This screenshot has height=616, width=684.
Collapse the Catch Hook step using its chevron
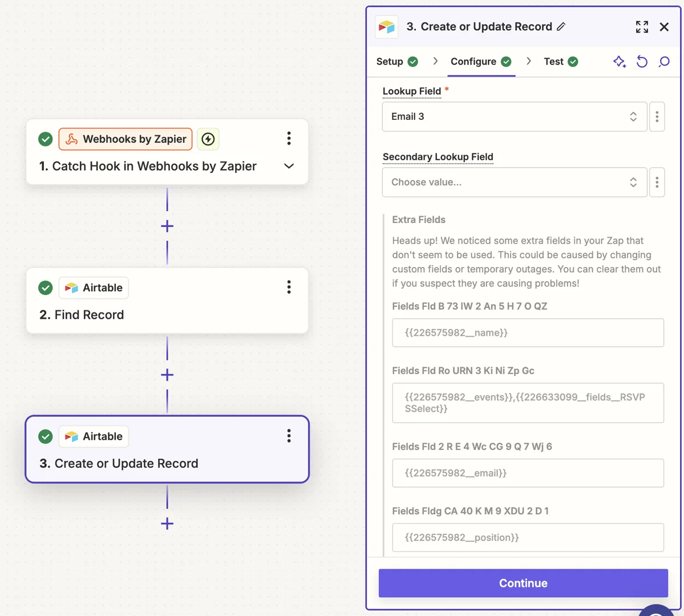289,166
